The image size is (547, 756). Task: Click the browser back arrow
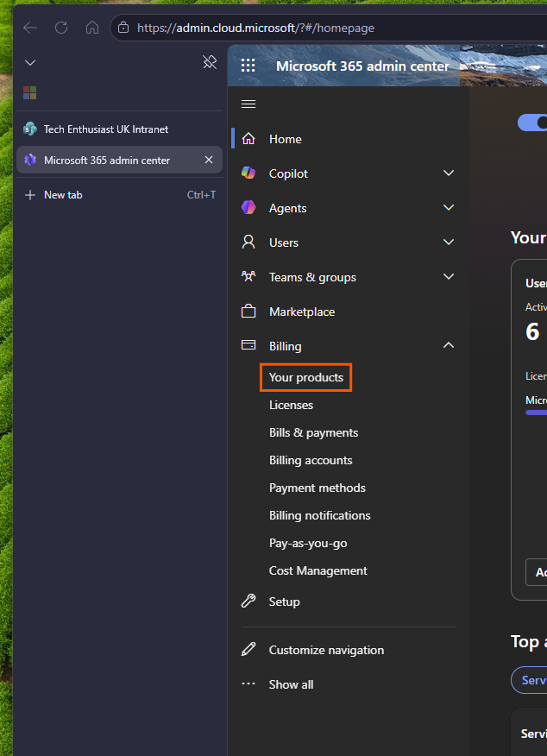click(30, 28)
